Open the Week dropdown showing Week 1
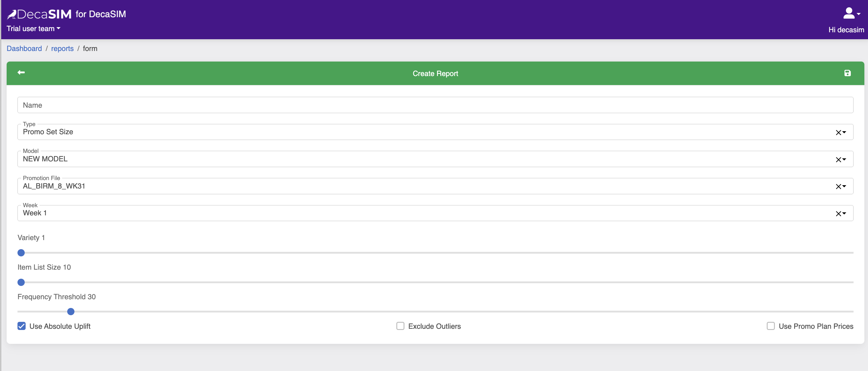Image resolution: width=868 pixels, height=371 pixels. [435, 213]
